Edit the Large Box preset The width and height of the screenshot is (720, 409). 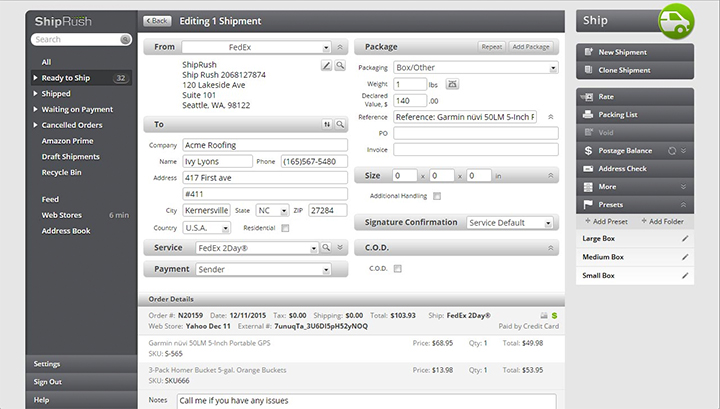point(685,239)
